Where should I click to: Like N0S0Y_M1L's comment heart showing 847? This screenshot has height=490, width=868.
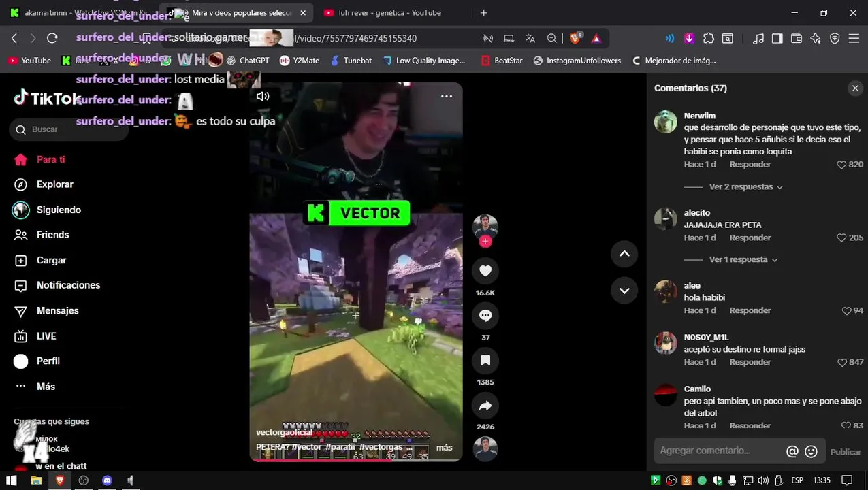841,362
